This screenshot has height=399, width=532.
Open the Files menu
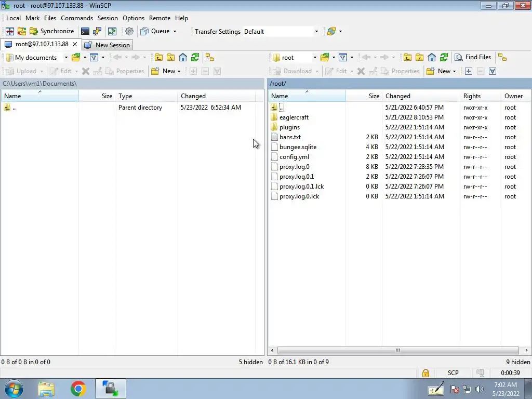click(x=50, y=18)
